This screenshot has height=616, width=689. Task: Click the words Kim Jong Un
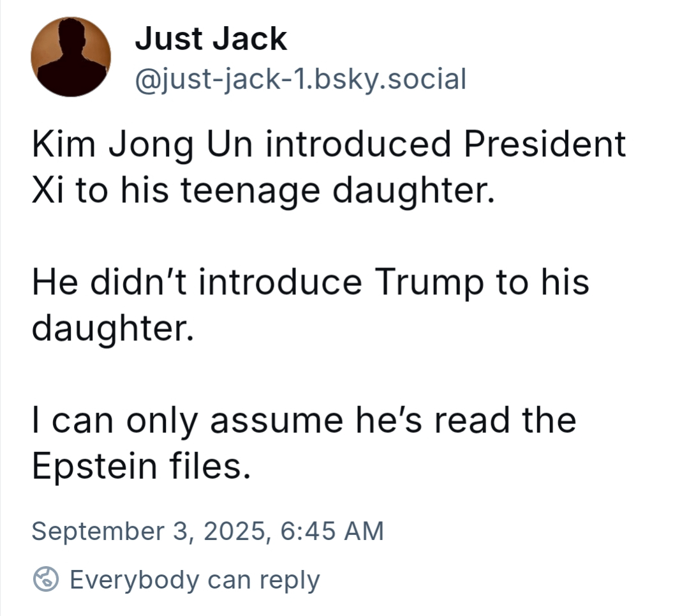point(143,145)
